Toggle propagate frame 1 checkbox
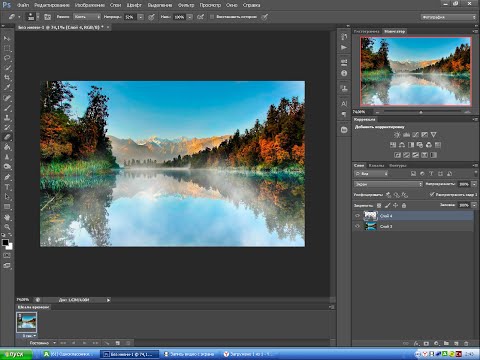480x360 pixels. 432,194
